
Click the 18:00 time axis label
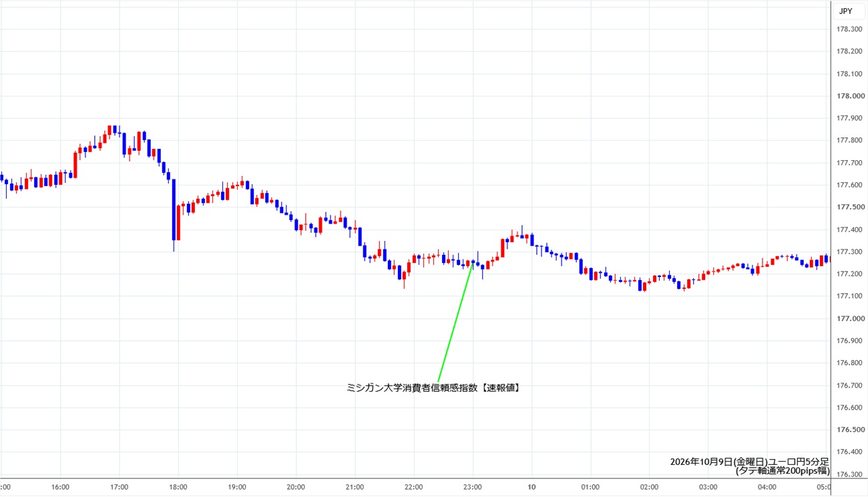178,487
